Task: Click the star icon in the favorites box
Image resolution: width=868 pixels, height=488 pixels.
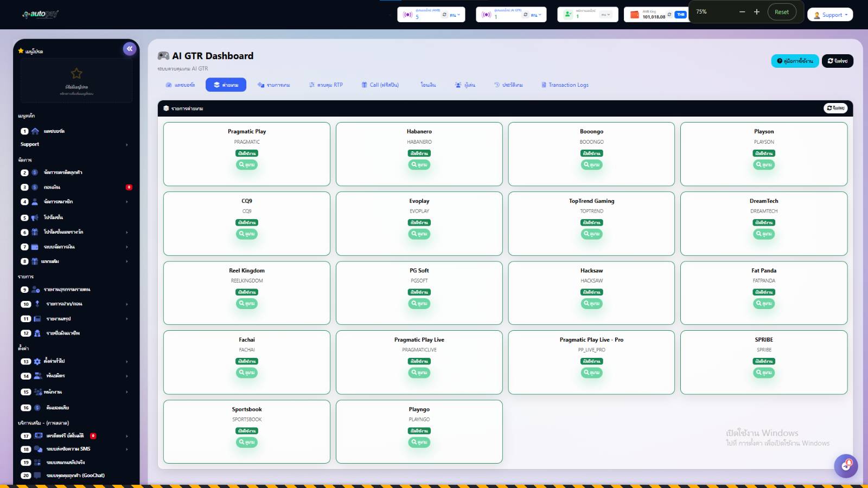Action: click(x=76, y=73)
